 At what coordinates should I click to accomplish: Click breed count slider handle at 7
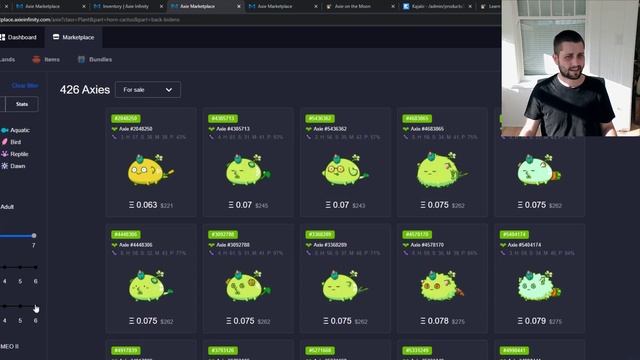pyautogui.click(x=34, y=236)
